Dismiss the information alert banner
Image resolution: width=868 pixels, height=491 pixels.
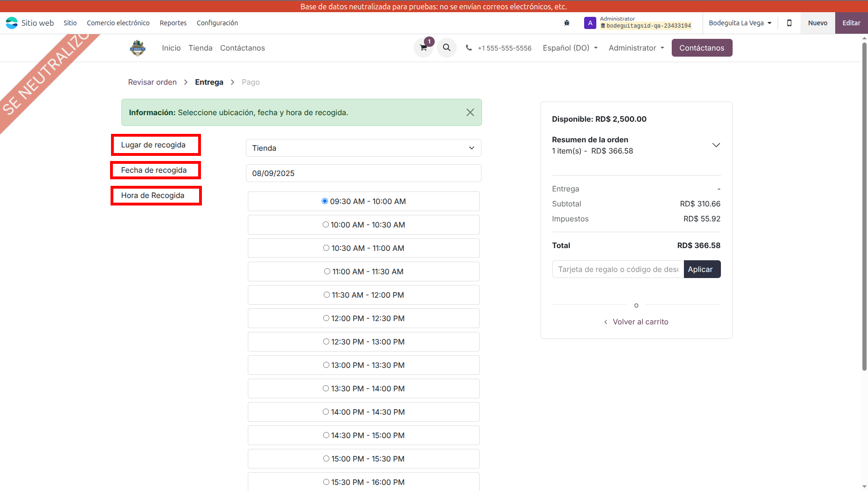pyautogui.click(x=470, y=112)
